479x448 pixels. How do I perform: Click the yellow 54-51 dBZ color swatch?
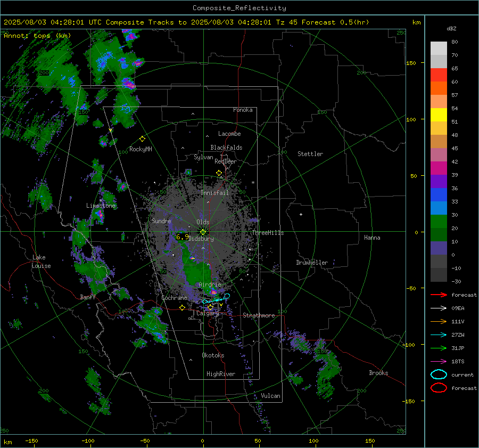click(439, 115)
